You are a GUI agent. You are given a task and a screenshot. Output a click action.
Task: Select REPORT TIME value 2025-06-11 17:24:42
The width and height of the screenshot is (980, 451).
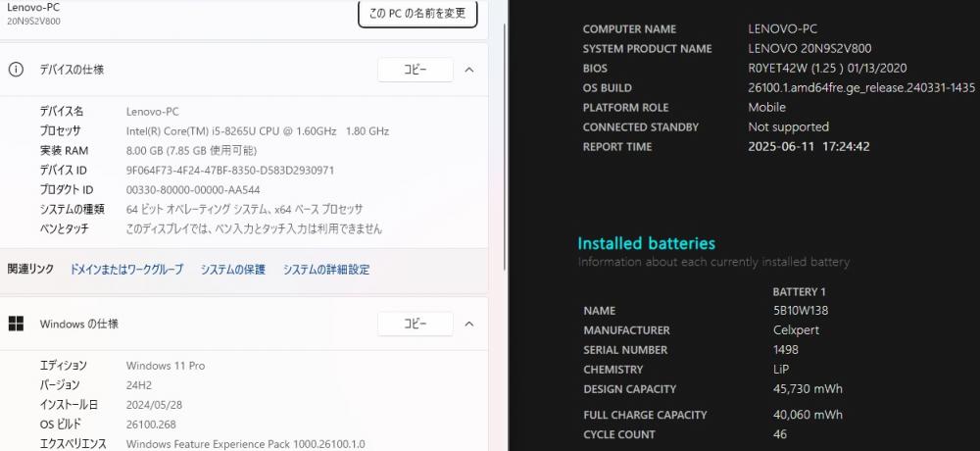pos(808,146)
